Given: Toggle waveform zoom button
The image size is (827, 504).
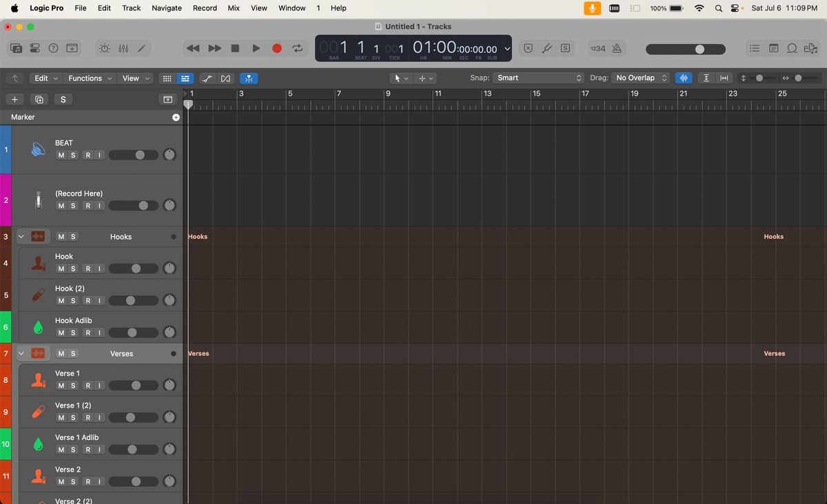Looking at the screenshot, I should coord(684,78).
